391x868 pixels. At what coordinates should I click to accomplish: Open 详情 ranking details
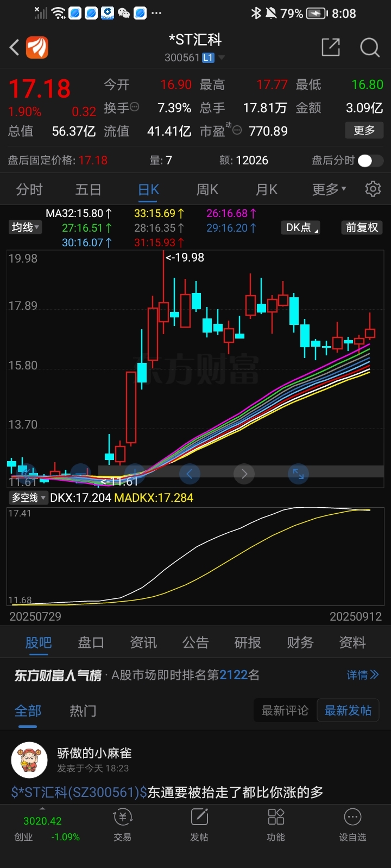363,675
